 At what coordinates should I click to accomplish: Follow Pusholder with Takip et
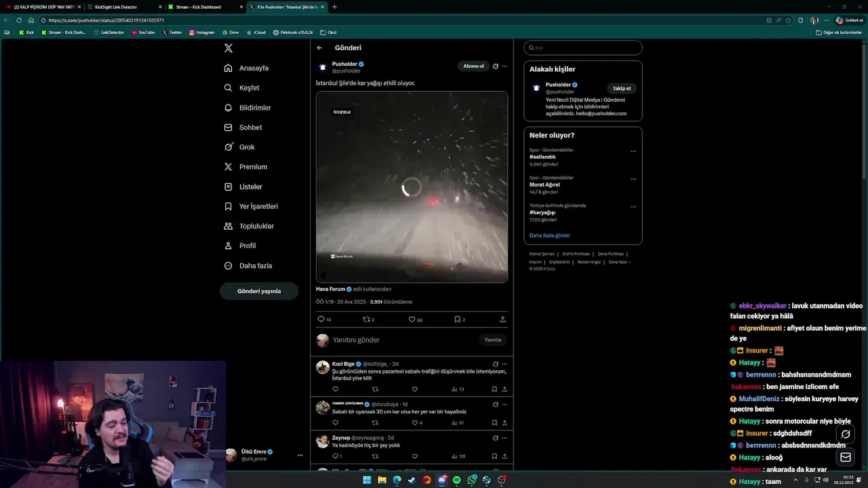[622, 88]
